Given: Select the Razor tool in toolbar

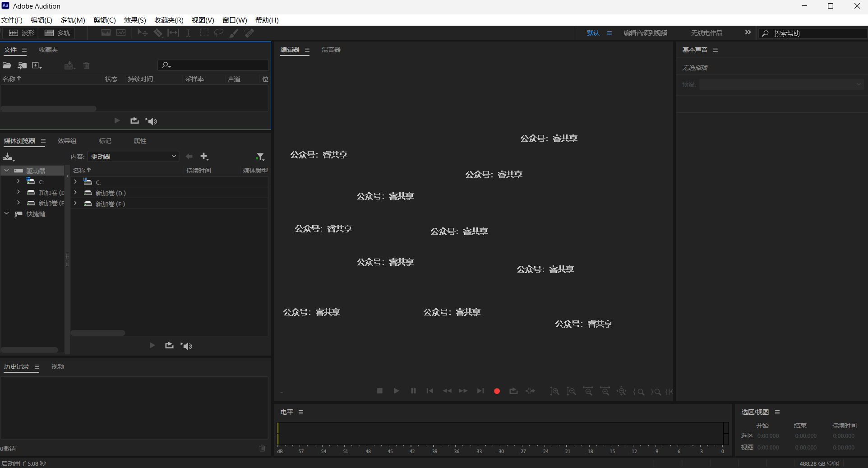Looking at the screenshot, I should tap(158, 33).
